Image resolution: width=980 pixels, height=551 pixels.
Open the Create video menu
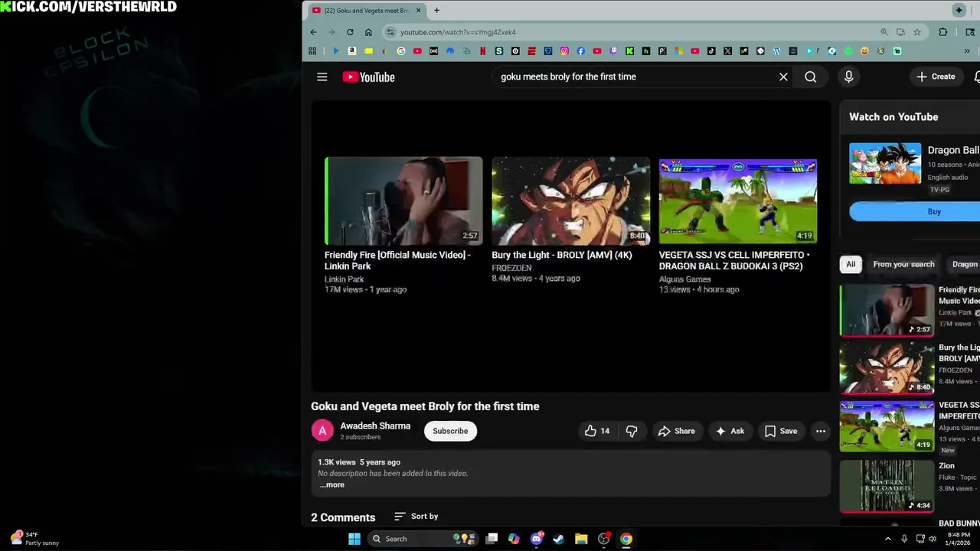[936, 77]
